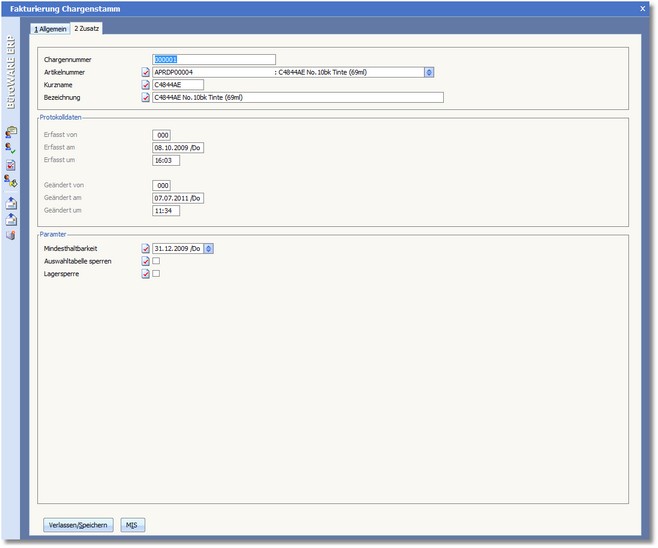Switch to the 1 Allgemein tab
Image resolution: width=658 pixels, height=548 pixels.
(x=50, y=29)
